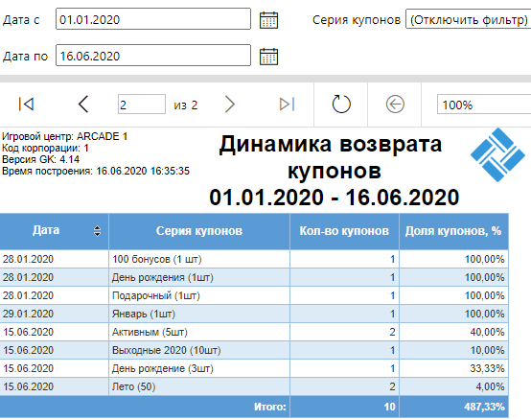The height and width of the screenshot is (420, 531).
Task: Click the 10,00% share cell
Action: [453, 350]
